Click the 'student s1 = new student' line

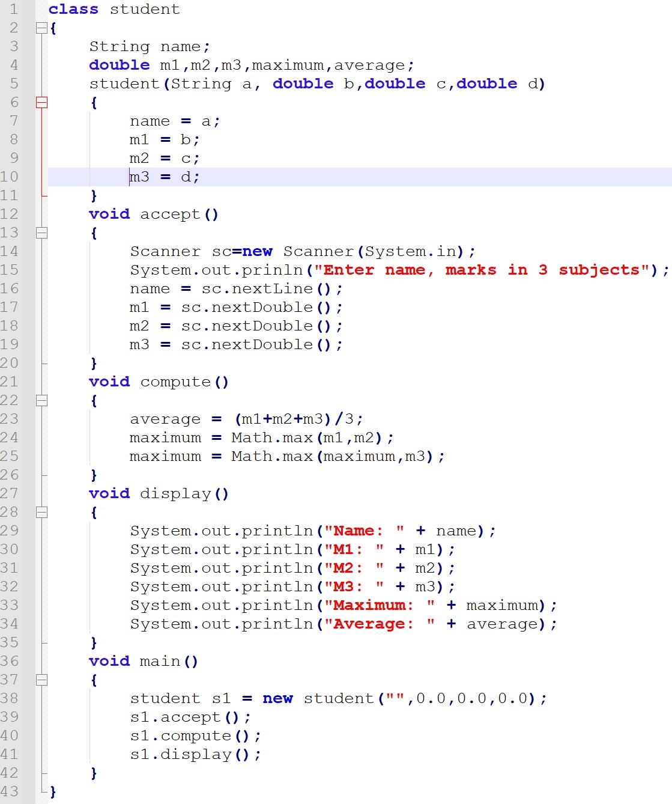click(339, 698)
